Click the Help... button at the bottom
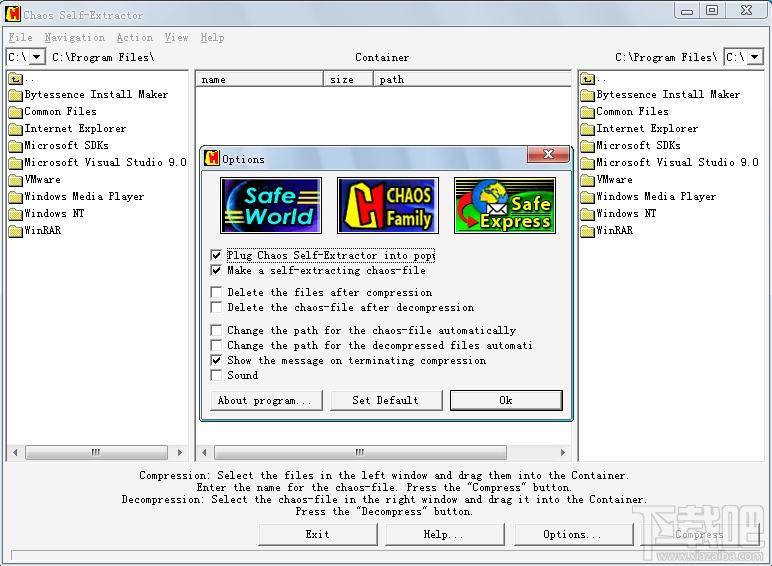The height and width of the screenshot is (566, 772). [445, 535]
